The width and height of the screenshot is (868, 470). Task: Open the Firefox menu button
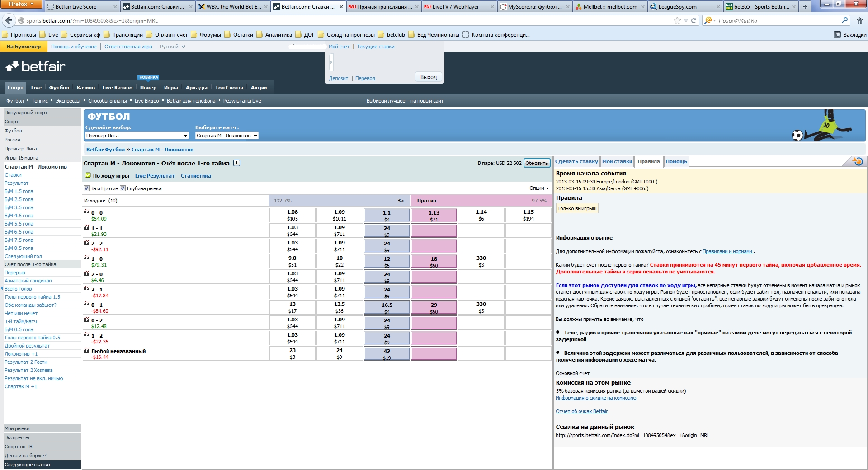(21, 5)
